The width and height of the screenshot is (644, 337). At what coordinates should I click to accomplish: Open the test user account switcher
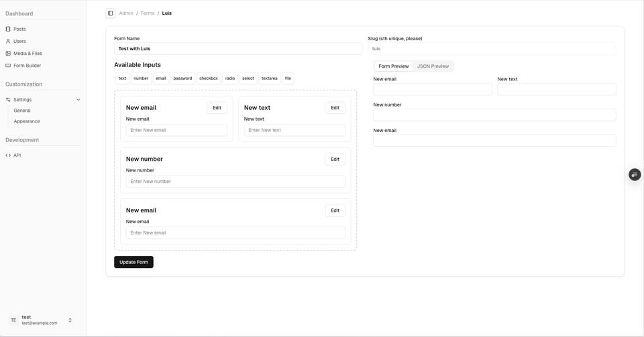point(70,320)
